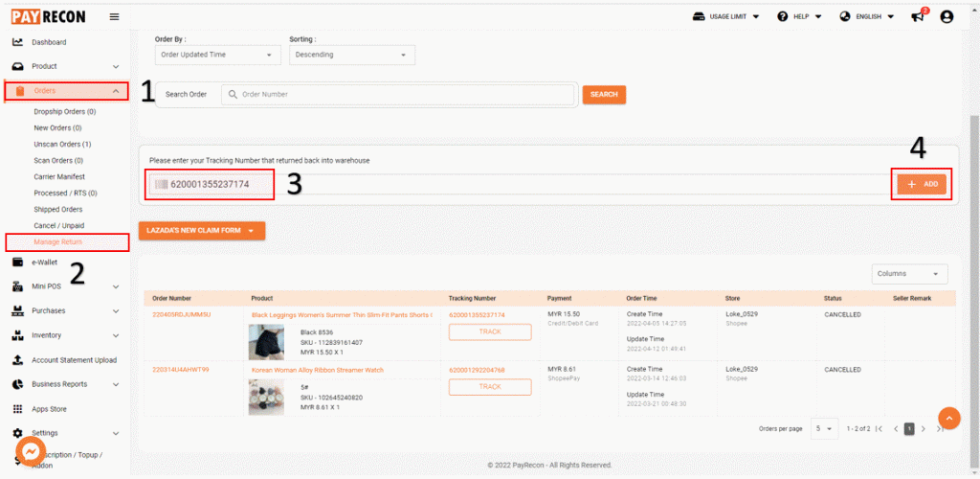Screen dimensions: 980x479
Task: Open the English language dropdown
Action: [x=867, y=17]
